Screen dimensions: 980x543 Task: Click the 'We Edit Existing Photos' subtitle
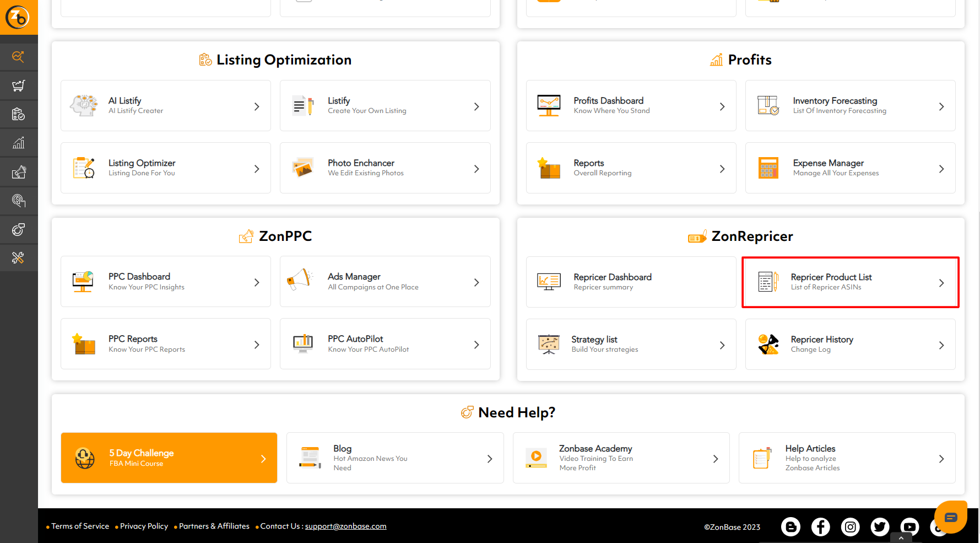366,173
